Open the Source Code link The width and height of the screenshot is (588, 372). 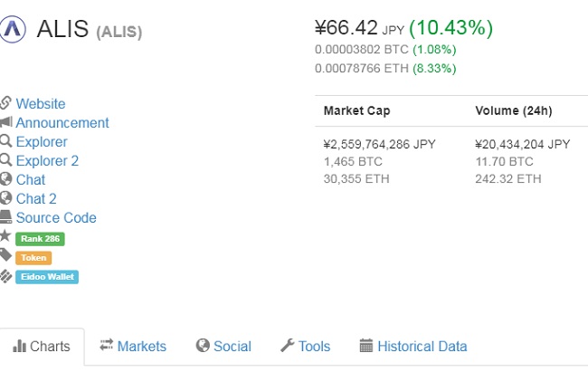click(56, 218)
